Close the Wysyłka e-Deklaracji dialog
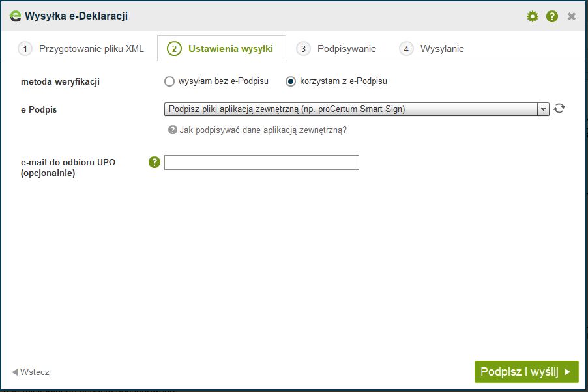The height and width of the screenshot is (392, 588). [572, 16]
